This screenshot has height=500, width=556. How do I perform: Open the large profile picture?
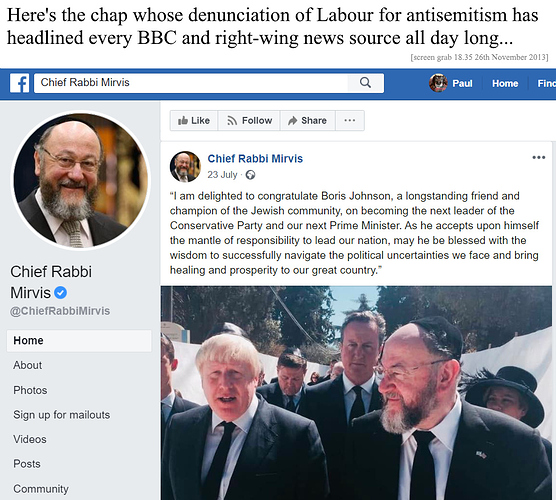click(x=81, y=180)
